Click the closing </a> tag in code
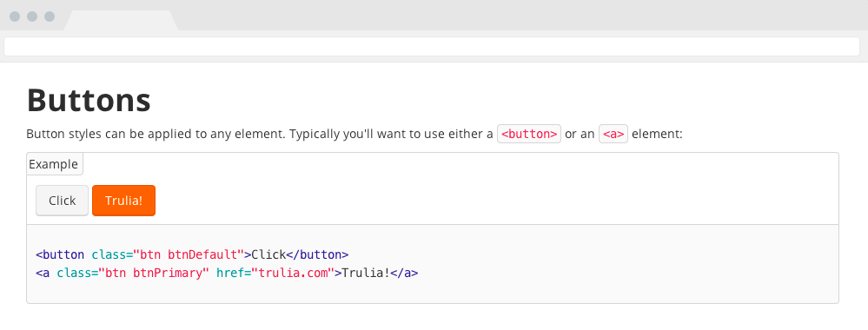 404,273
